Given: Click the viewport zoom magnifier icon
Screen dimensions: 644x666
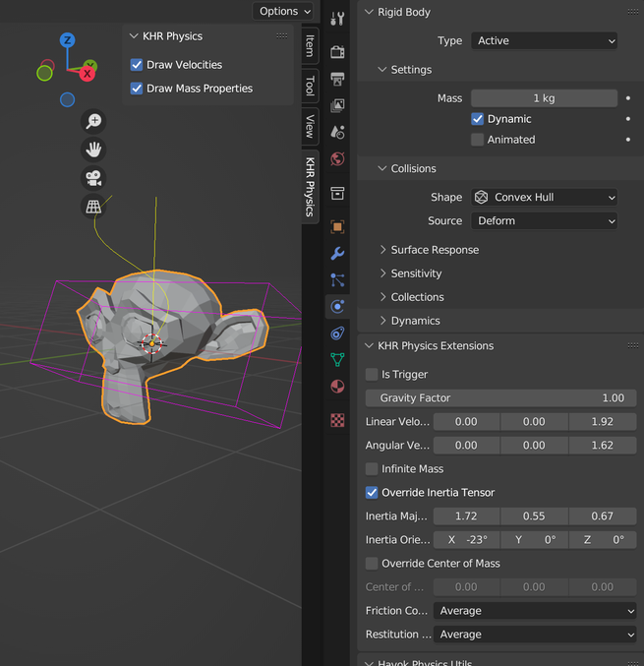Looking at the screenshot, I should coord(93,121).
